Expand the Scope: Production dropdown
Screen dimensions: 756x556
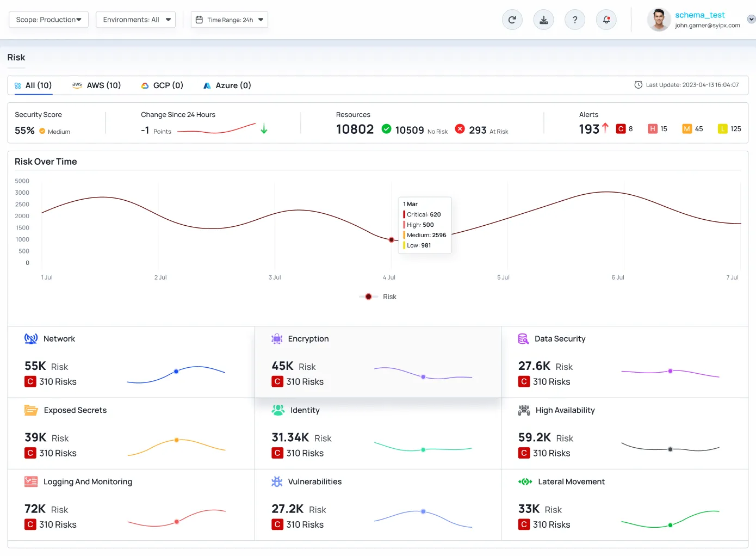click(x=48, y=20)
